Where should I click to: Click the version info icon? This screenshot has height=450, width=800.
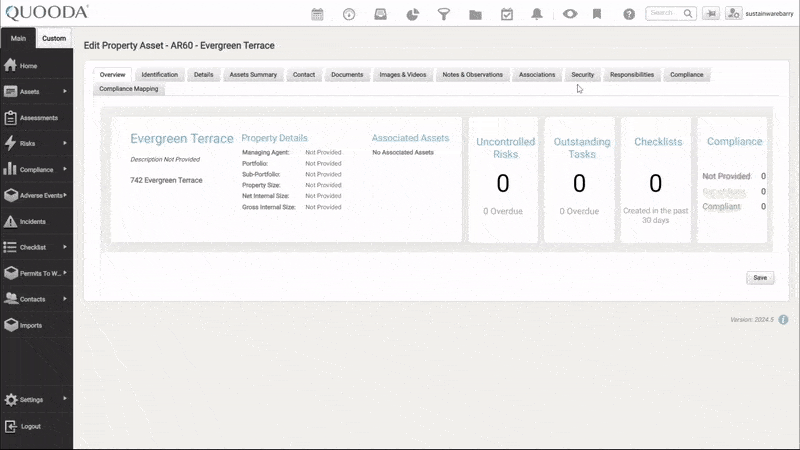pos(784,319)
